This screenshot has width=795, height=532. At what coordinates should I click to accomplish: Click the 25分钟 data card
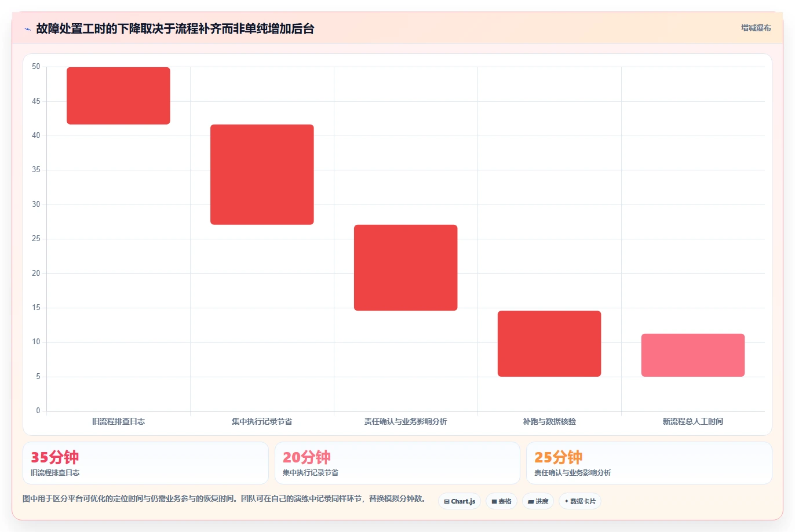pos(649,463)
